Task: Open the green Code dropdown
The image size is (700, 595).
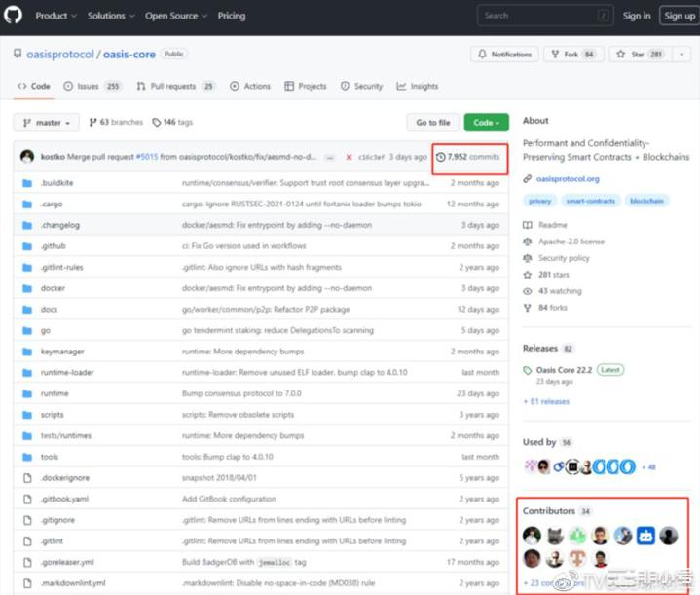Action: 486,123
